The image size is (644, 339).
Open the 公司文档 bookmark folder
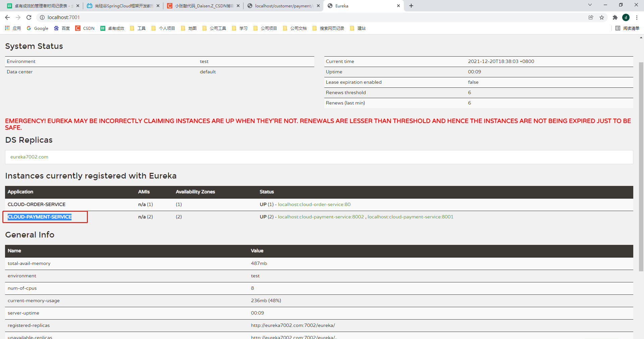(x=295, y=28)
